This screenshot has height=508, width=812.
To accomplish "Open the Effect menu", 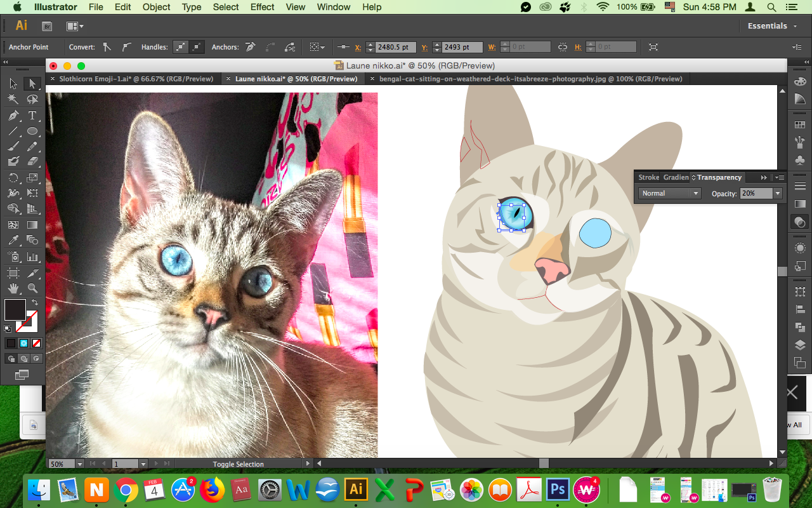I will 262,7.
